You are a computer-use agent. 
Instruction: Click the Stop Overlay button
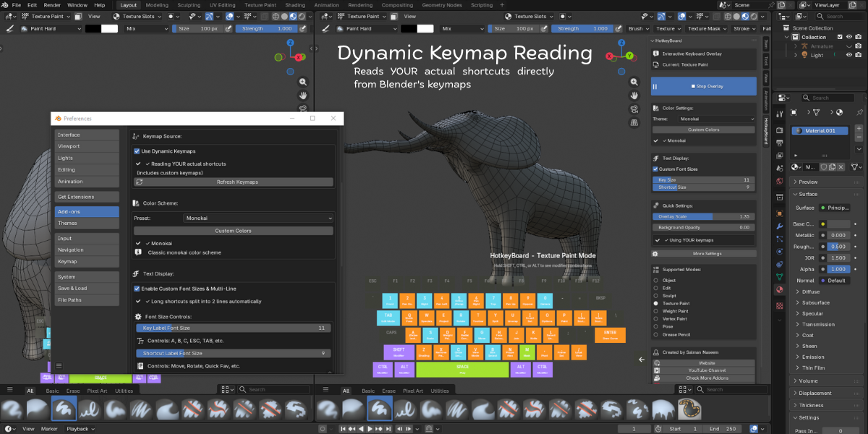[x=704, y=86]
